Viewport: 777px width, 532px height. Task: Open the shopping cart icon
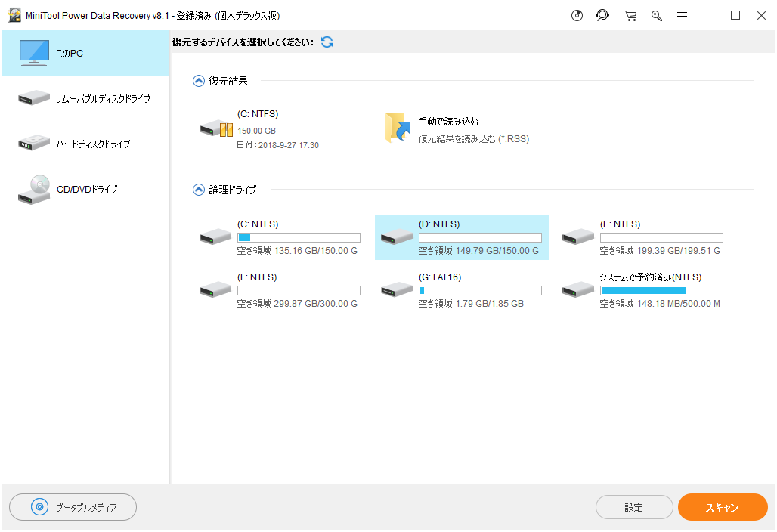click(630, 16)
